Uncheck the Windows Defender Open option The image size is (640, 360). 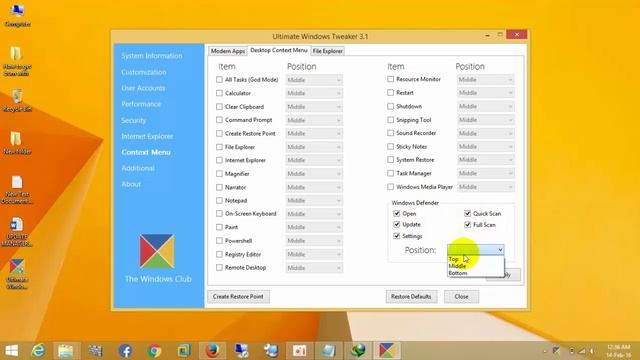coord(396,213)
